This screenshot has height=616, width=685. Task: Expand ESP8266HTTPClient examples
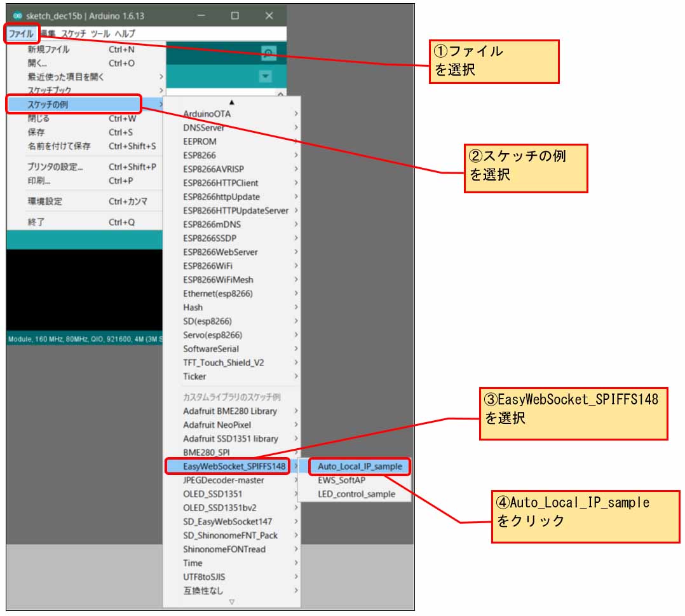click(233, 182)
